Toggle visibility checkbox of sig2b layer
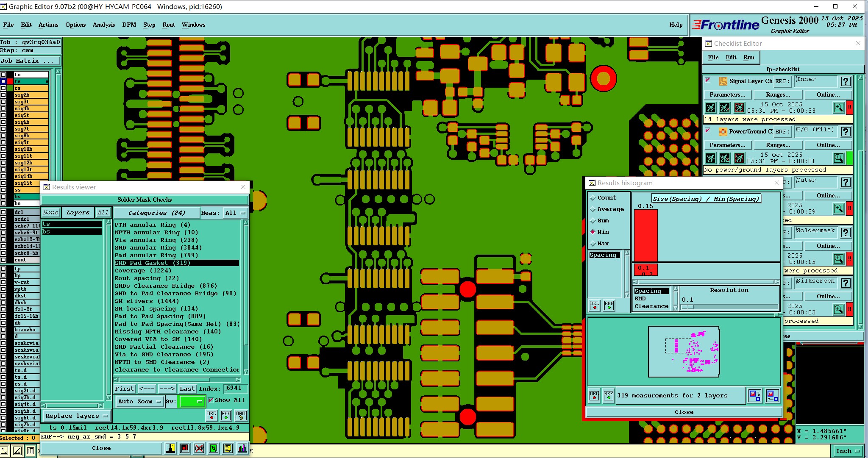 click(x=3, y=95)
